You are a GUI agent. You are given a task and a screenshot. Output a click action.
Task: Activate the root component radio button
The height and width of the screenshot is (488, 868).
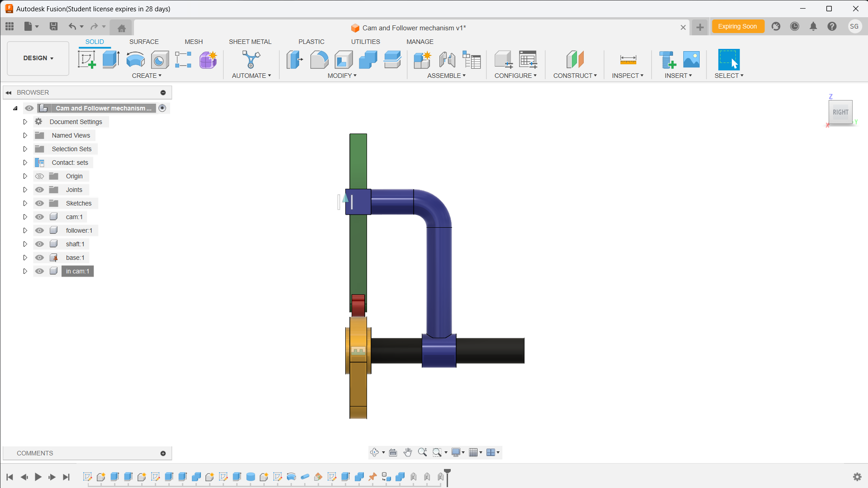[162, 108]
